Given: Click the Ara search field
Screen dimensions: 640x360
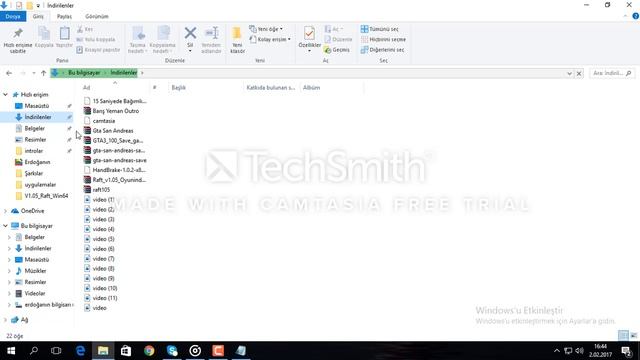Looking at the screenshot, I should [612, 73].
